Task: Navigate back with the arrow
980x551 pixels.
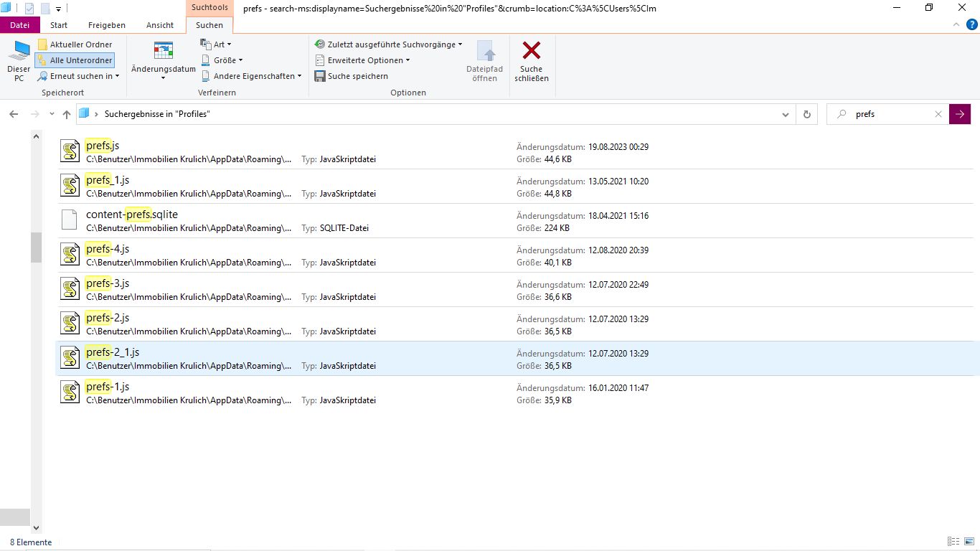Action: point(14,114)
